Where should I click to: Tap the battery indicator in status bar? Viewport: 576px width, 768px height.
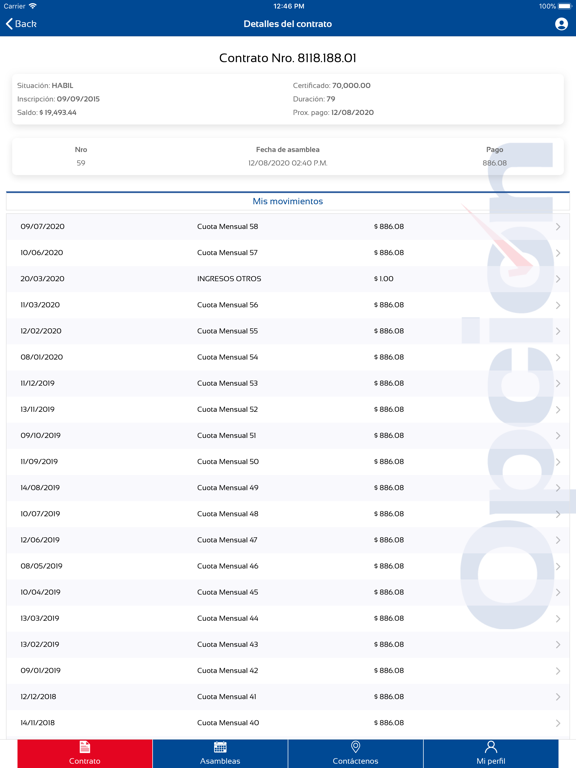(564, 6)
